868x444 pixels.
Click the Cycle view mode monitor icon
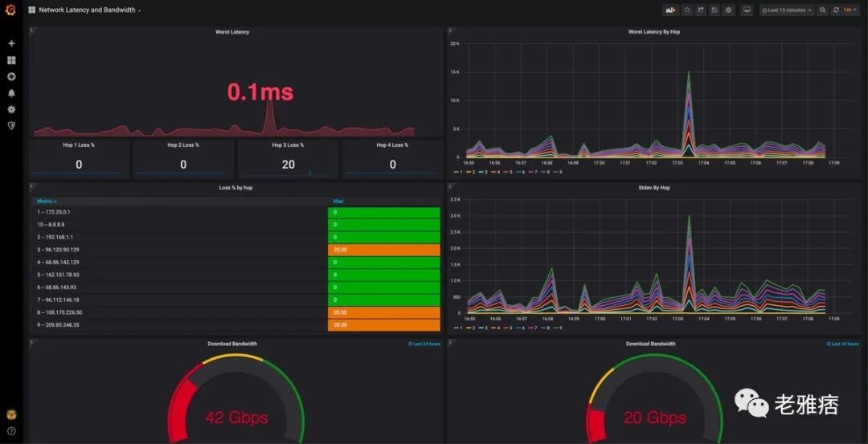747,10
